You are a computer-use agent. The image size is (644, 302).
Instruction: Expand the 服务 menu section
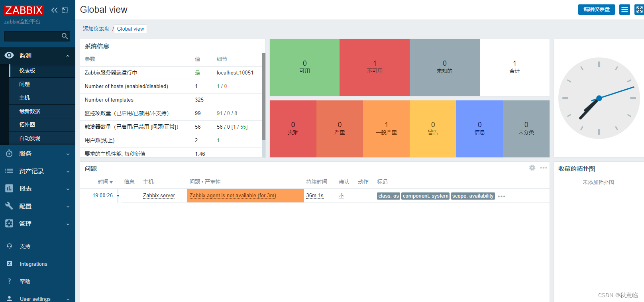(x=68, y=154)
